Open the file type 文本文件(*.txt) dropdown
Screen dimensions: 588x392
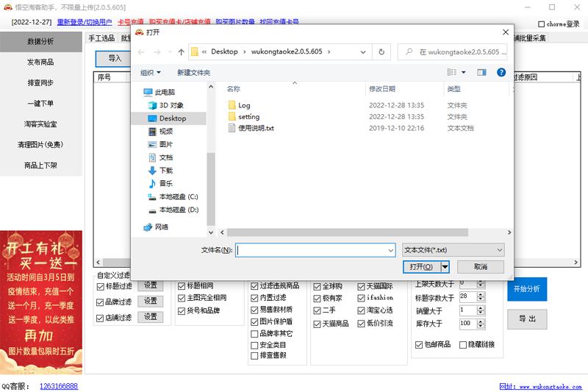click(453, 250)
